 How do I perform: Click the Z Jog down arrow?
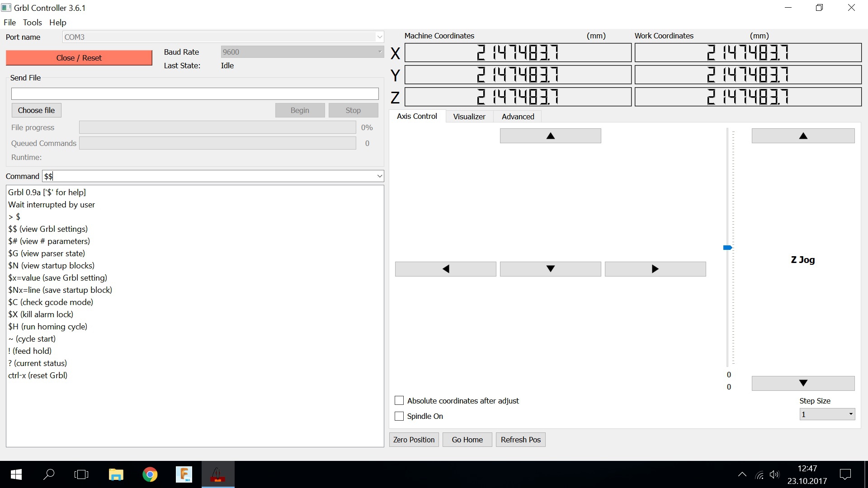[x=802, y=383]
